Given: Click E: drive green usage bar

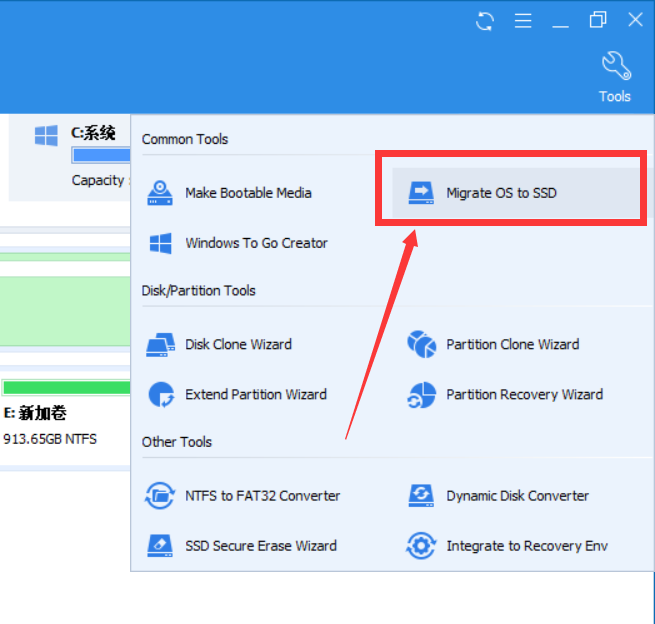Looking at the screenshot, I should (x=66, y=388).
